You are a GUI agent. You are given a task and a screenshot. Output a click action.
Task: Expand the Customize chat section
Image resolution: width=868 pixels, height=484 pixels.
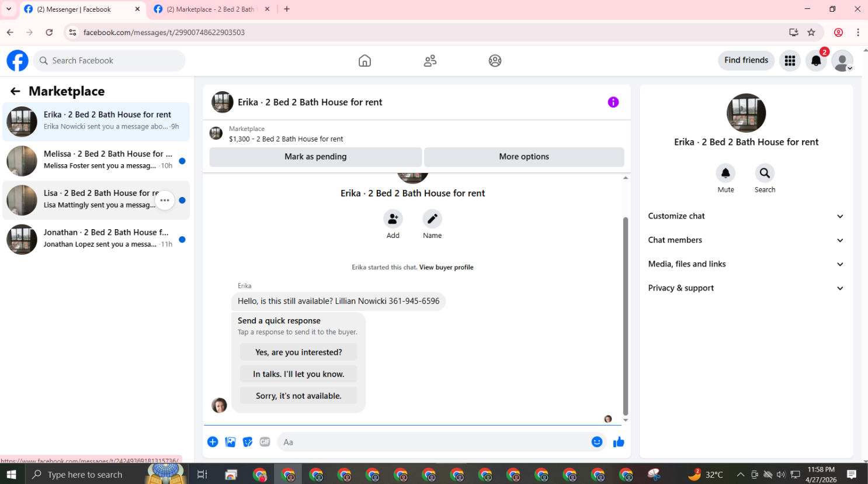(x=746, y=216)
